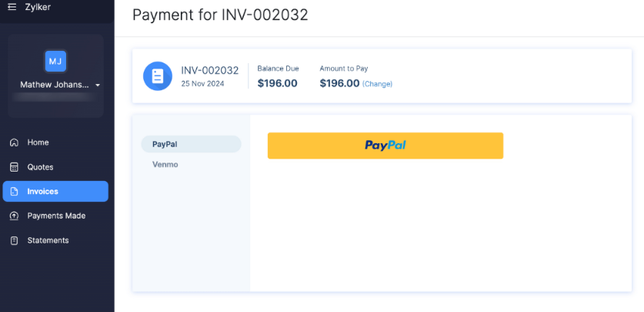The height and width of the screenshot is (312, 644).
Task: Click the Quotes calculator icon
Action: point(14,167)
